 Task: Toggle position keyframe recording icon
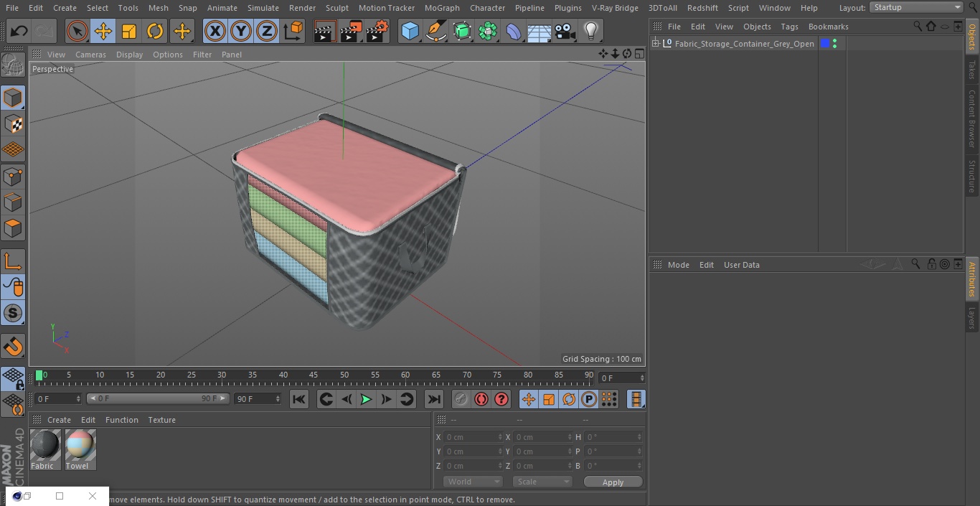[529, 399]
